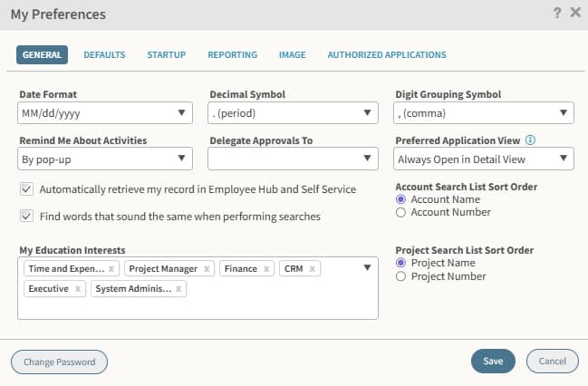Save the preferences
Screen dimensions: 588x386
(x=493, y=362)
